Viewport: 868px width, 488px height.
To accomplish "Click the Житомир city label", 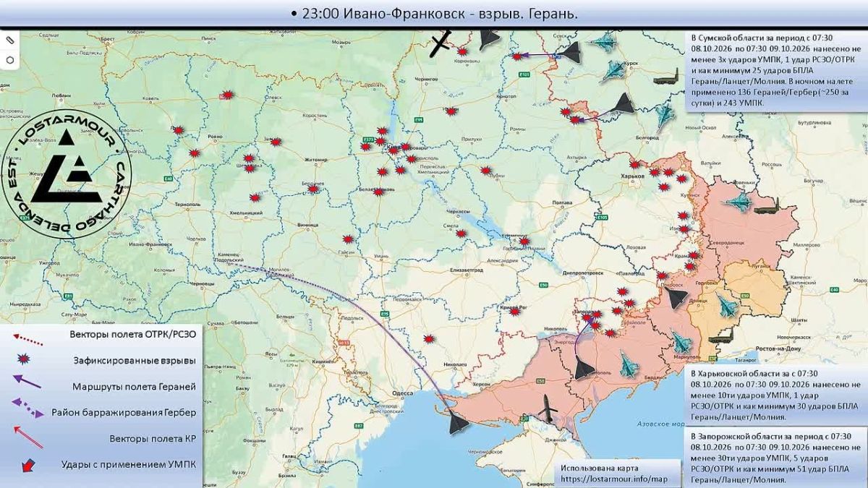I will [316, 159].
